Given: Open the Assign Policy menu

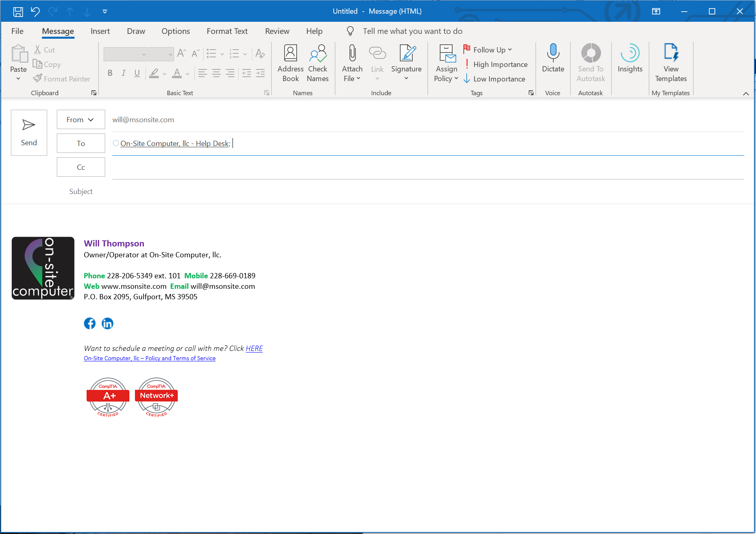Looking at the screenshot, I should click(446, 63).
